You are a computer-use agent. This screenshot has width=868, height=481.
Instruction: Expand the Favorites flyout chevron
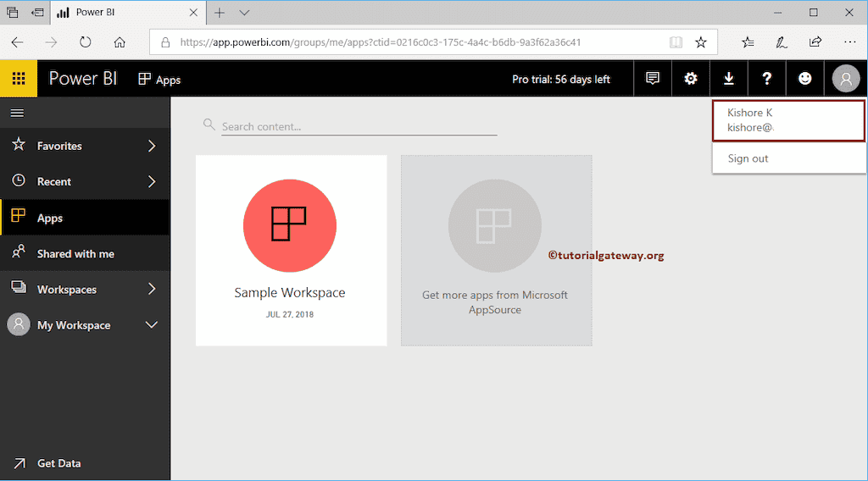[152, 146]
